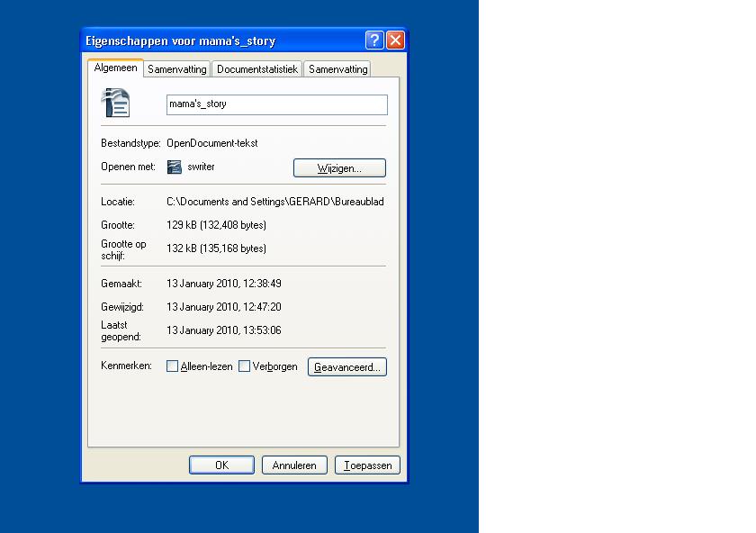Open the Samenvatting tab next to Algemeen

click(176, 69)
